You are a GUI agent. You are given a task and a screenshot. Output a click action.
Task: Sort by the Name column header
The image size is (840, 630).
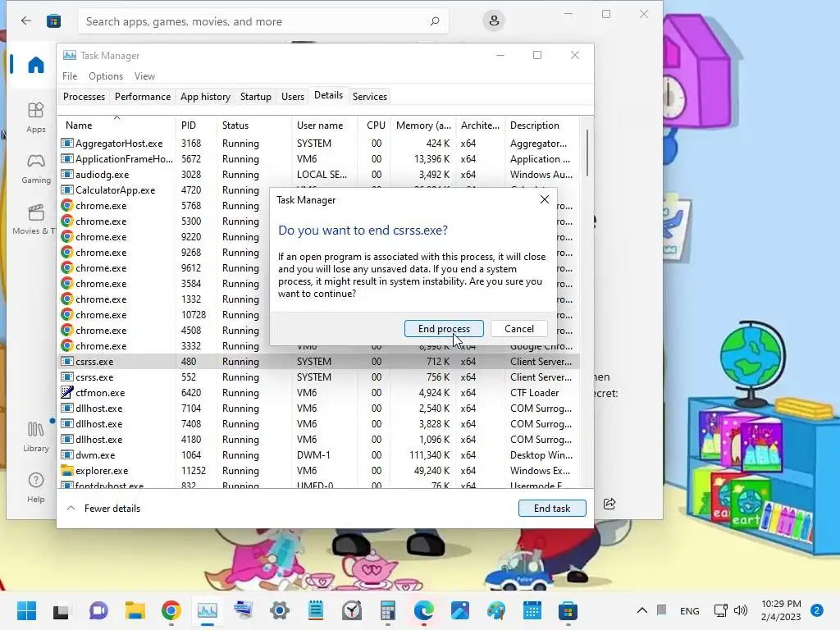(x=116, y=125)
